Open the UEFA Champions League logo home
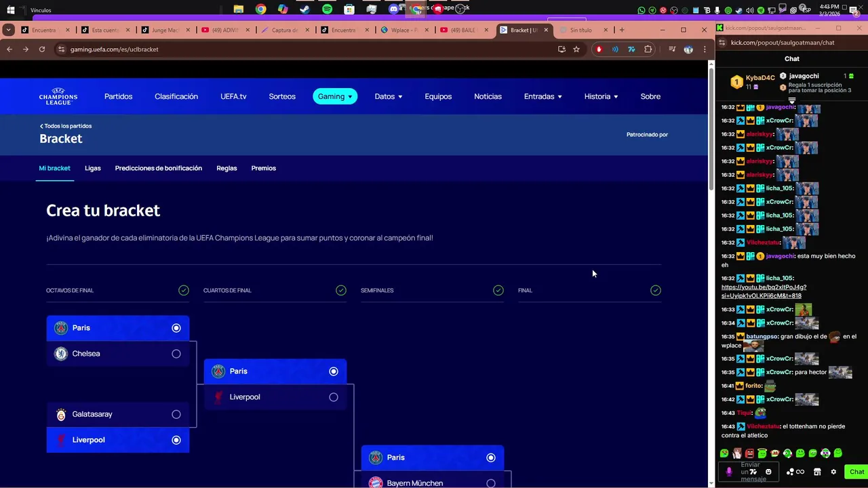868x488 pixels. click(58, 96)
